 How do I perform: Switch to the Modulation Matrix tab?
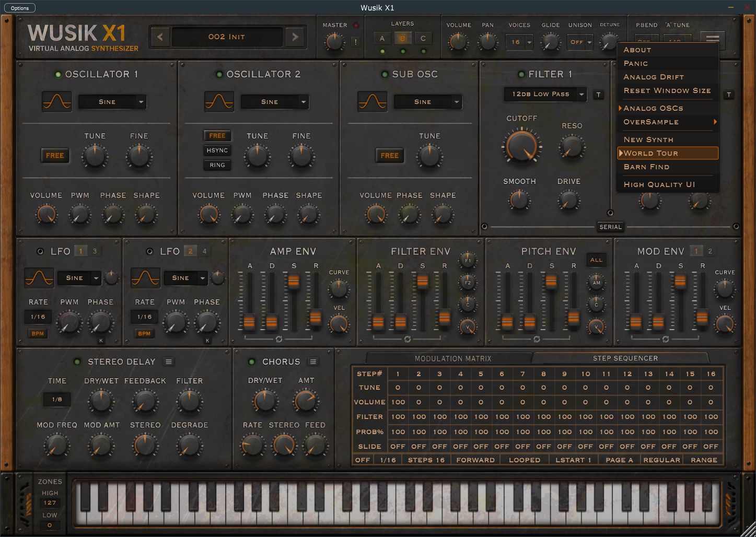coord(452,358)
